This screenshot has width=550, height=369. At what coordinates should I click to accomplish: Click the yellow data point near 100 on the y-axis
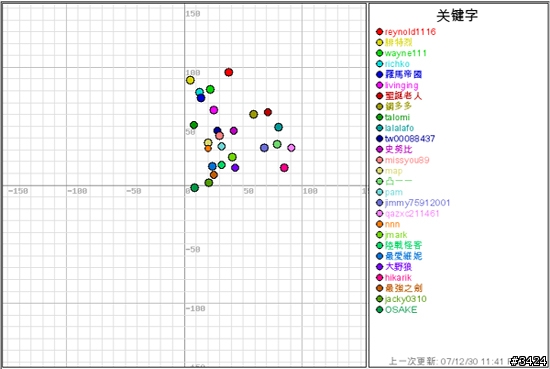click(x=190, y=80)
